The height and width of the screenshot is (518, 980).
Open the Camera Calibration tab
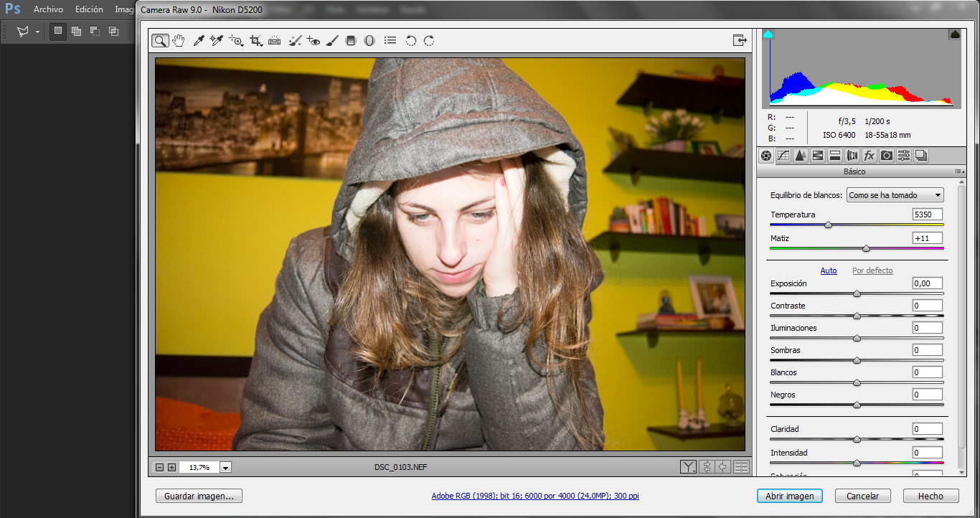(887, 155)
